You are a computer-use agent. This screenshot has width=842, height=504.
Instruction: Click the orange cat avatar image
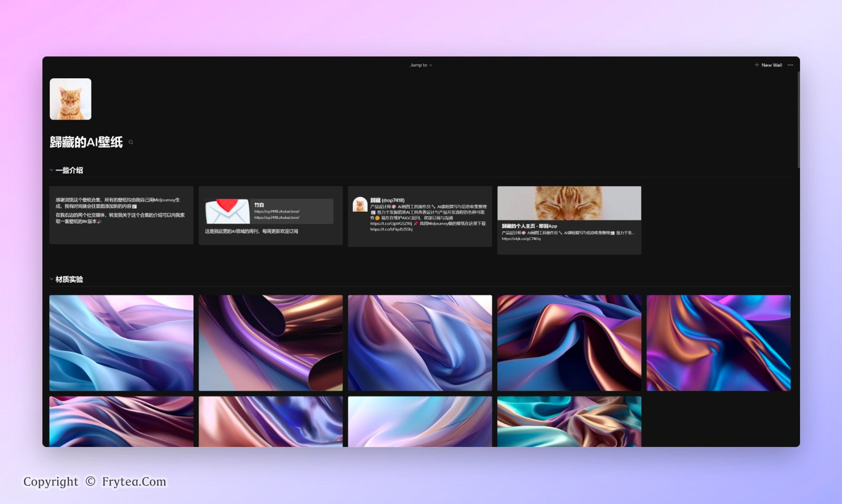[x=70, y=99]
